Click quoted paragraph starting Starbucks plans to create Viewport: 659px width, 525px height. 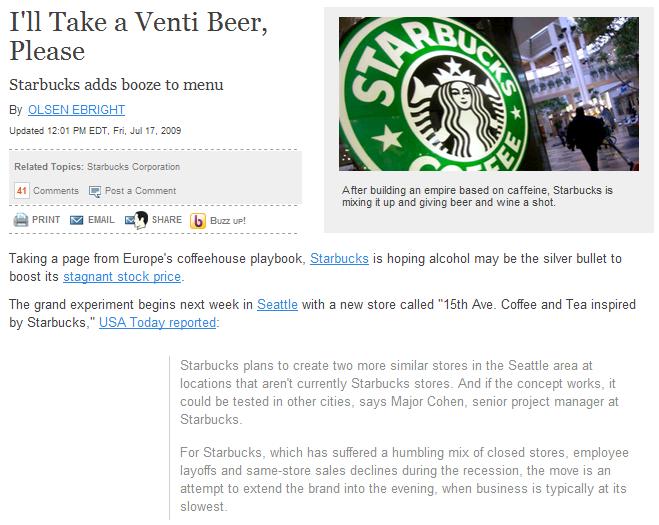tap(399, 392)
